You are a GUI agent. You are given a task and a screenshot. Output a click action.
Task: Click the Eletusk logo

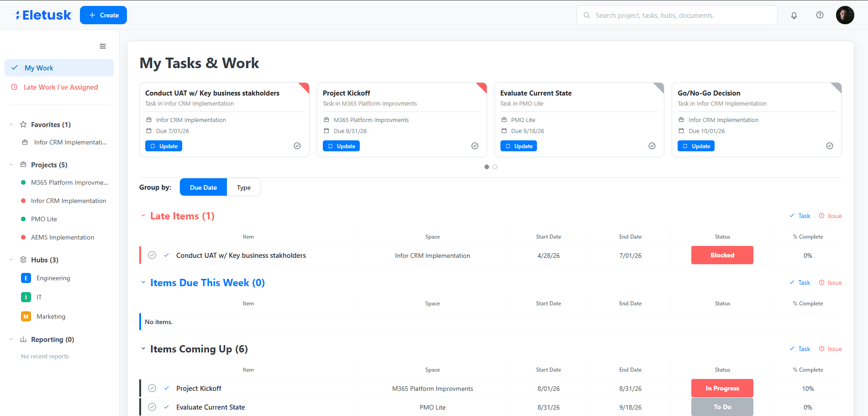[x=43, y=15]
